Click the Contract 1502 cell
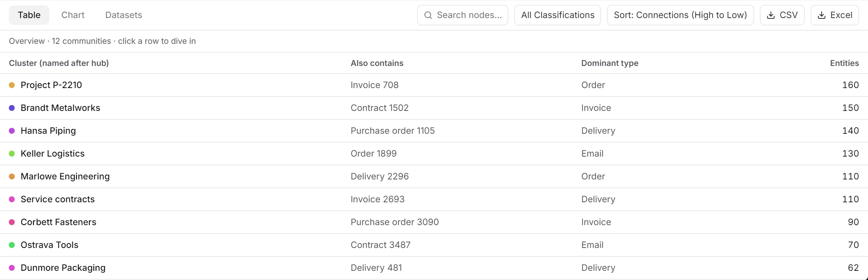The width and height of the screenshot is (868, 280). tap(380, 108)
